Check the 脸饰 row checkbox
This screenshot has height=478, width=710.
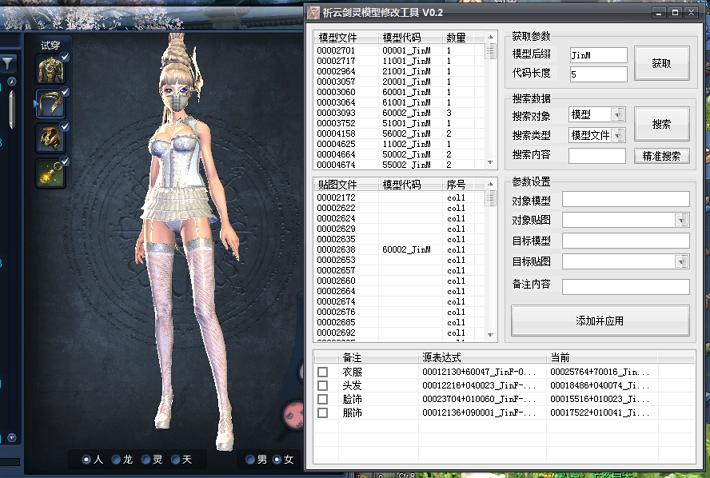click(x=322, y=399)
